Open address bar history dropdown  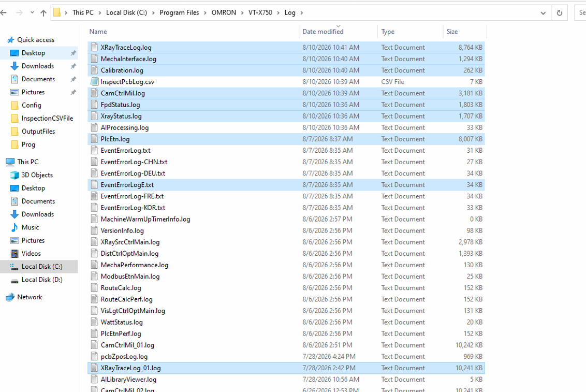coord(543,13)
